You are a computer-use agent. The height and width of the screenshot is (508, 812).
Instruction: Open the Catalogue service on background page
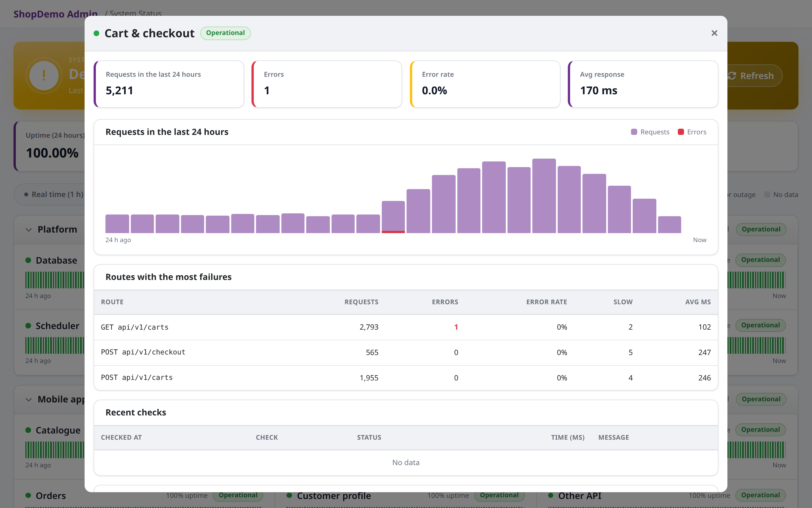click(x=58, y=430)
